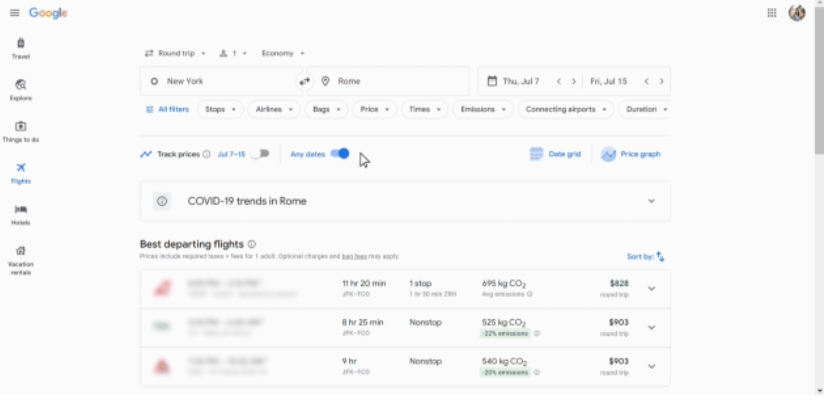
Task: Select the 11 hr 20 min flight duration
Action: coord(364,283)
